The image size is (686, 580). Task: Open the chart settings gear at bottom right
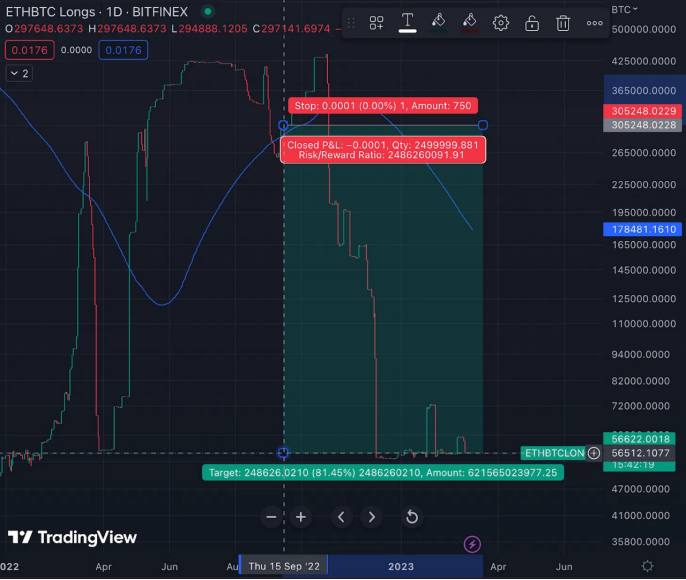(647, 566)
